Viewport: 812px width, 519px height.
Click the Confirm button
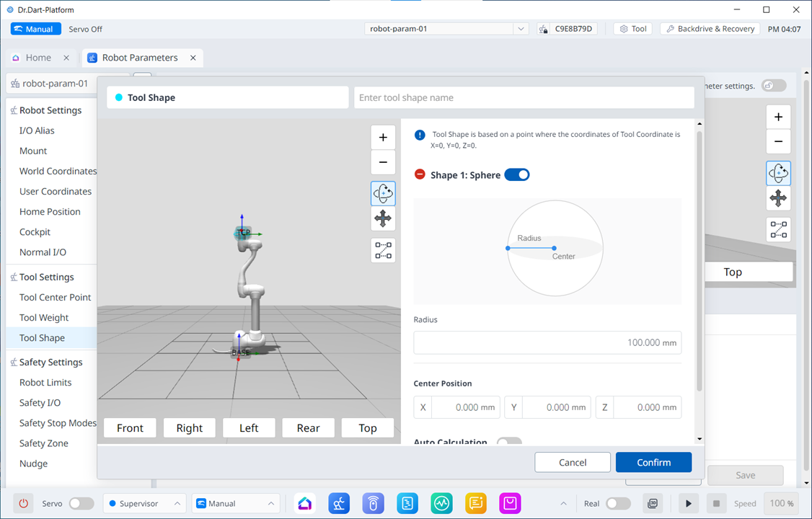(653, 462)
